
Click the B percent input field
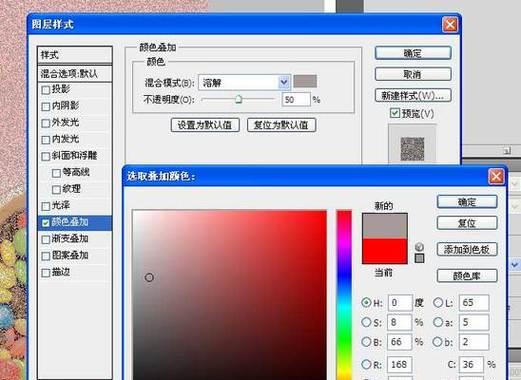(x=399, y=342)
